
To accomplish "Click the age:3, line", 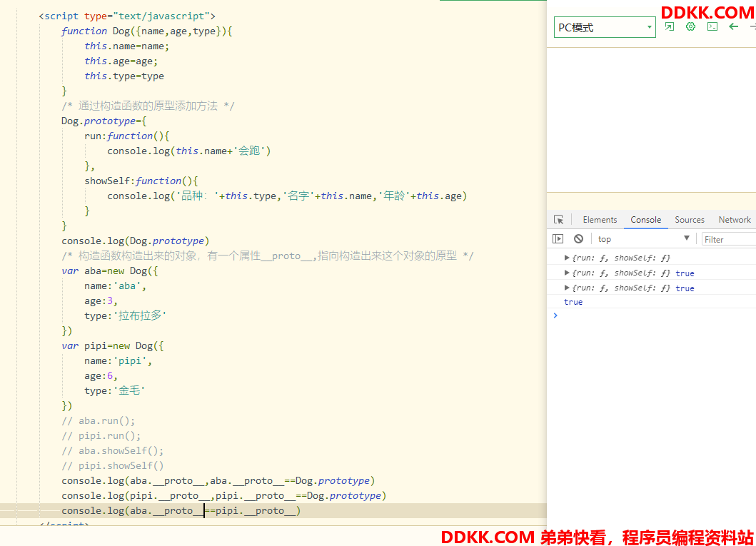I will (x=101, y=300).
